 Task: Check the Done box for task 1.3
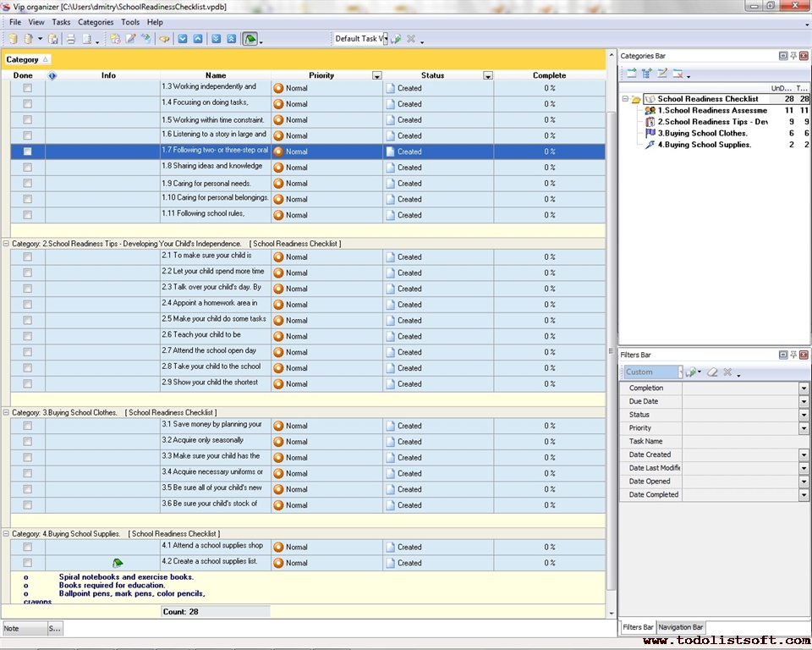point(27,88)
